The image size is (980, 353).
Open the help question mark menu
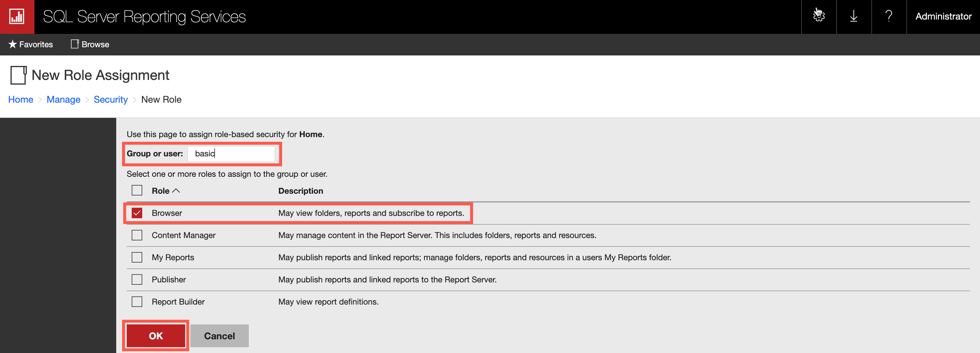pos(889,16)
